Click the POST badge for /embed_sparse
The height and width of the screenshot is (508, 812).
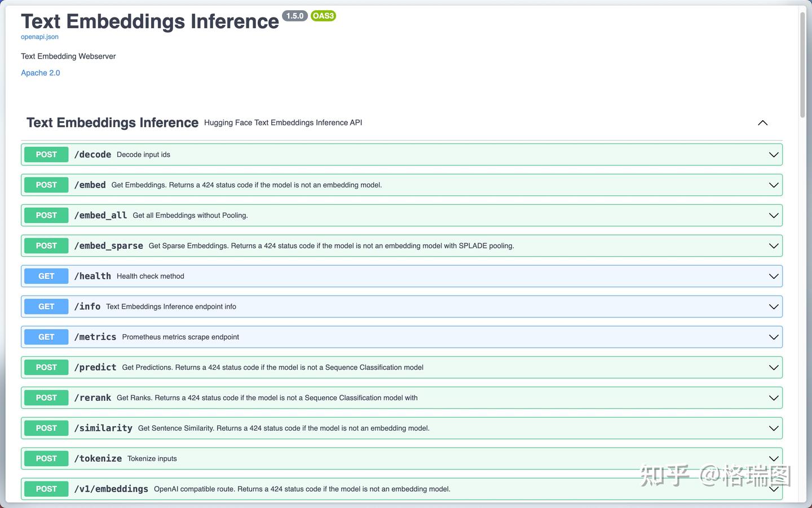tap(46, 246)
